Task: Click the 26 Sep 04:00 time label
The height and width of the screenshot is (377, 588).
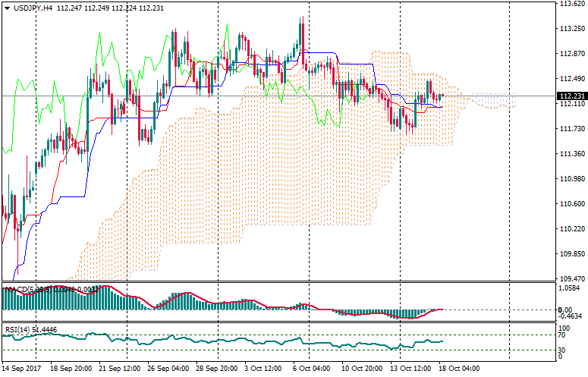Action: point(170,368)
